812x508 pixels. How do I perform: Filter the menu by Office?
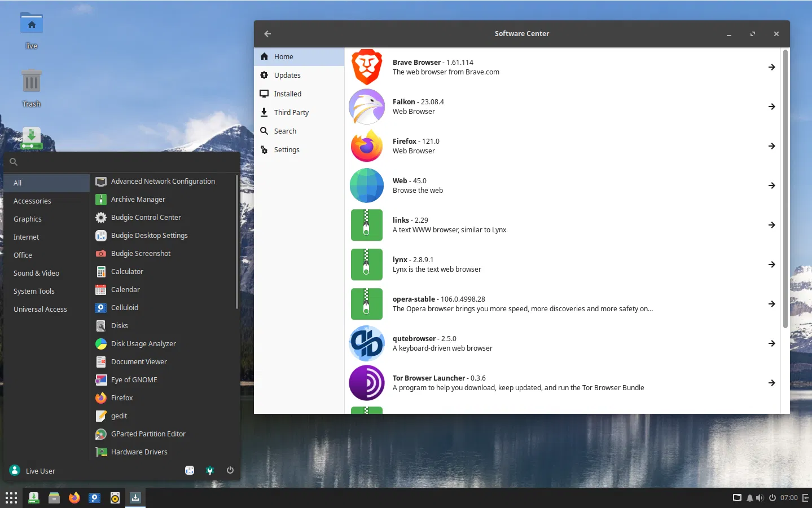click(47, 255)
